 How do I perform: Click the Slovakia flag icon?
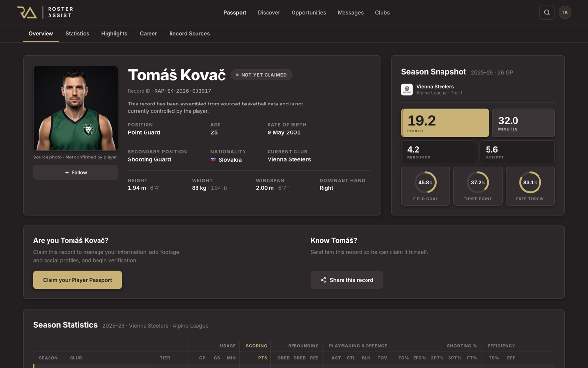point(213,160)
